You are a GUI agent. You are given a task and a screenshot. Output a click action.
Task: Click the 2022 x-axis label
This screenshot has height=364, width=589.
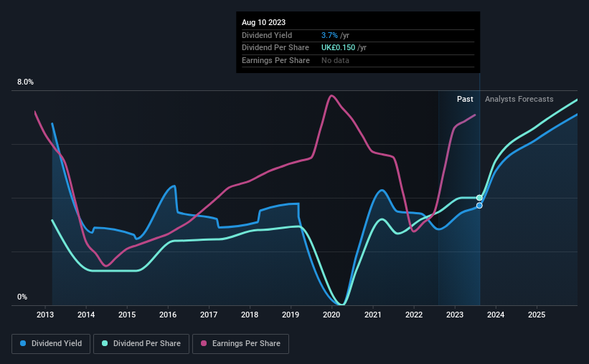click(414, 315)
